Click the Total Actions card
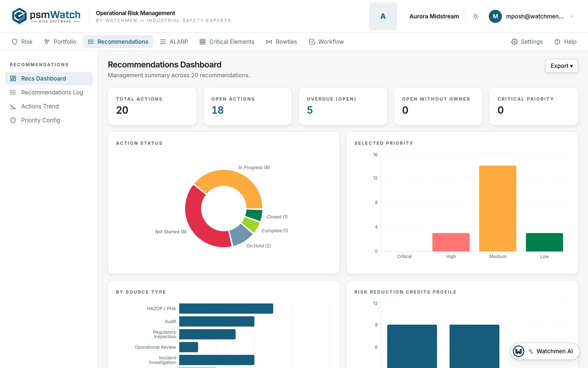 click(152, 106)
